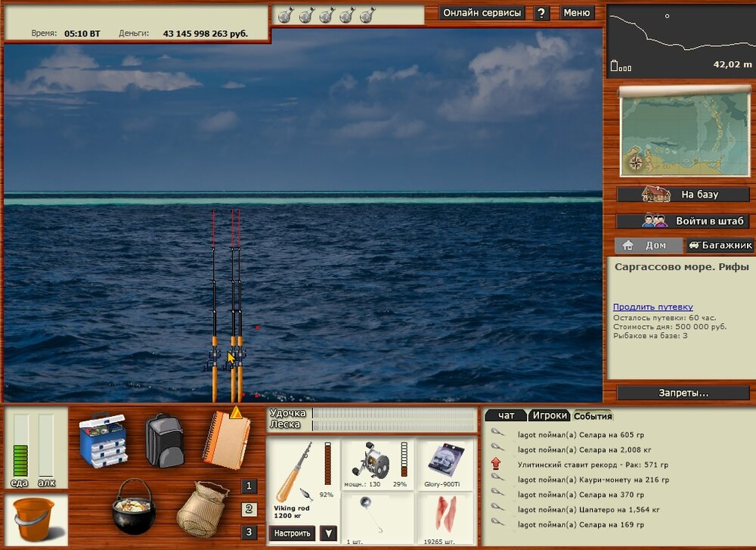Select the baitcasting reel slot
Viewport: 756px width, 550px height.
click(x=371, y=461)
